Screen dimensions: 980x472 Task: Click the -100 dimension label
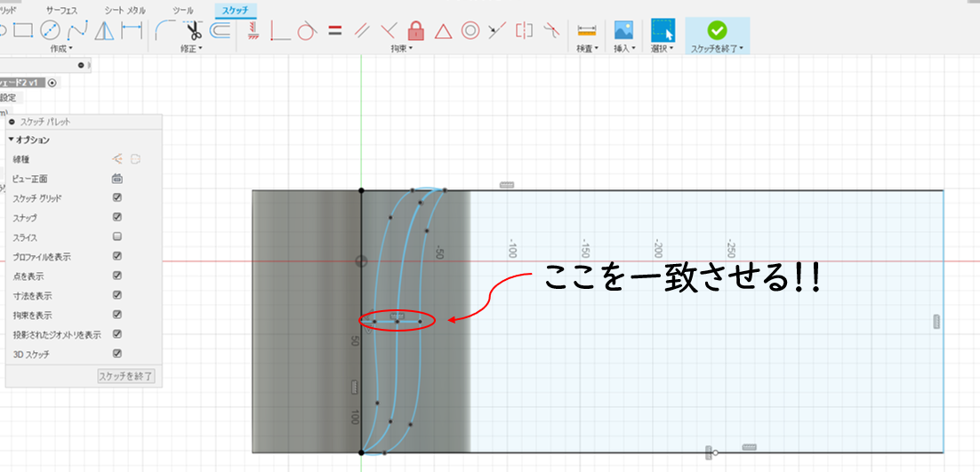[512, 248]
